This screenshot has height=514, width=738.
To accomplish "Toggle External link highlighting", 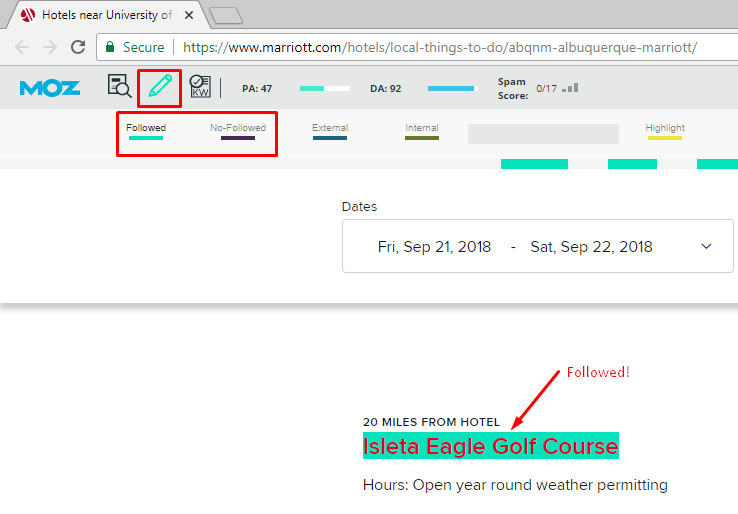I will pyautogui.click(x=330, y=131).
